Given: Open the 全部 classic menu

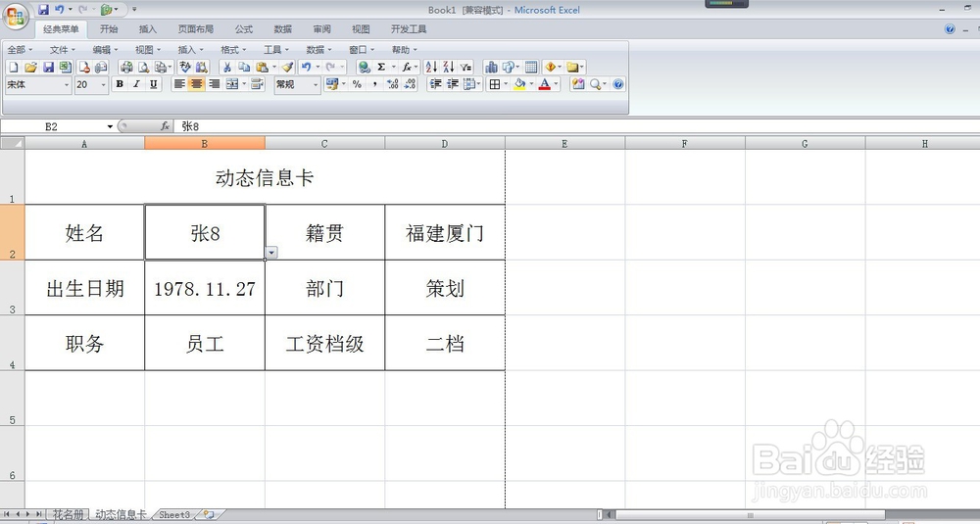Looking at the screenshot, I should (20, 50).
